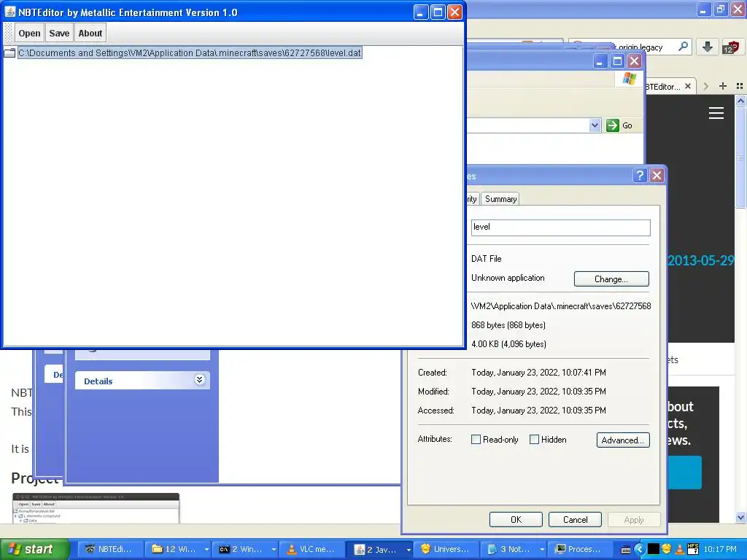Screen dimensions: 747x560
Task: Click the DAT File type text
Action: (x=487, y=259)
